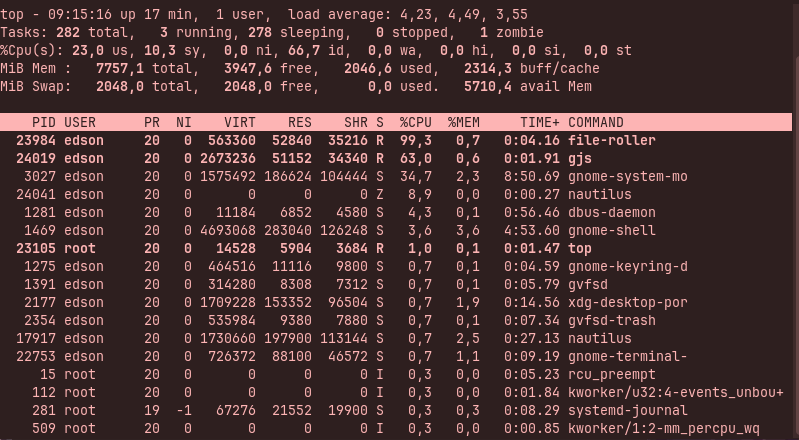This screenshot has height=440, width=799.
Task: Click the SHR column header
Action: tap(356, 122)
